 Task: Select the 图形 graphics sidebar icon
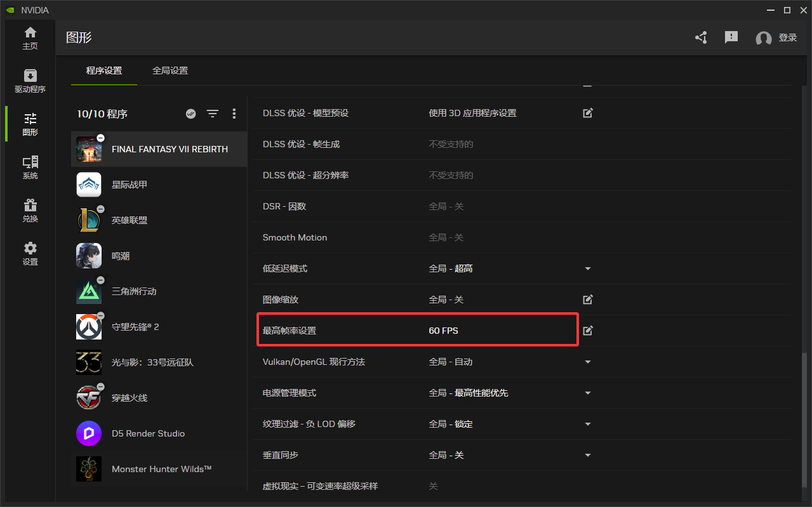tap(30, 124)
